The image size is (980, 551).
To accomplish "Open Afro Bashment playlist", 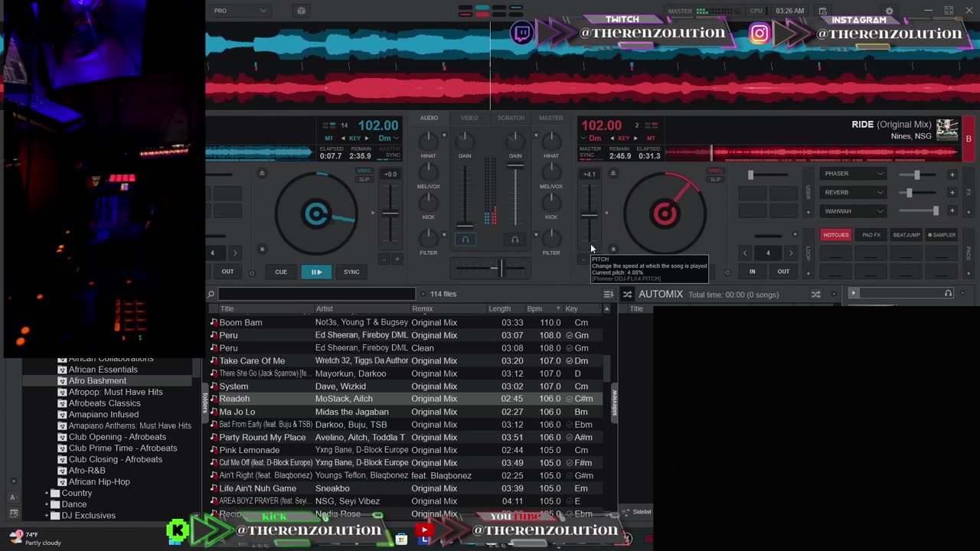I will (97, 380).
